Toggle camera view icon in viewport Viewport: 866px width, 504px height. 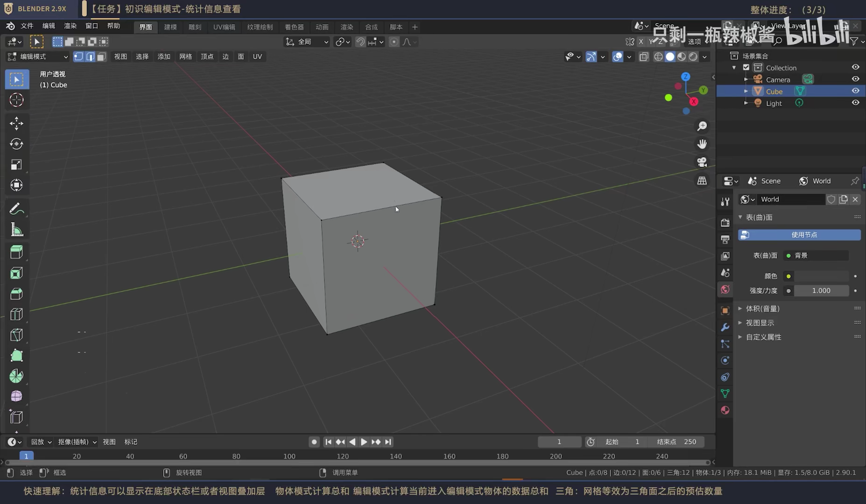coord(702,162)
